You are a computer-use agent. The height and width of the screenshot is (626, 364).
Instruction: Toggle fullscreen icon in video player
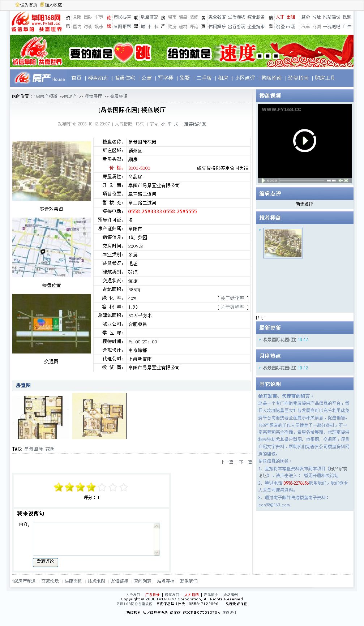pos(346,180)
